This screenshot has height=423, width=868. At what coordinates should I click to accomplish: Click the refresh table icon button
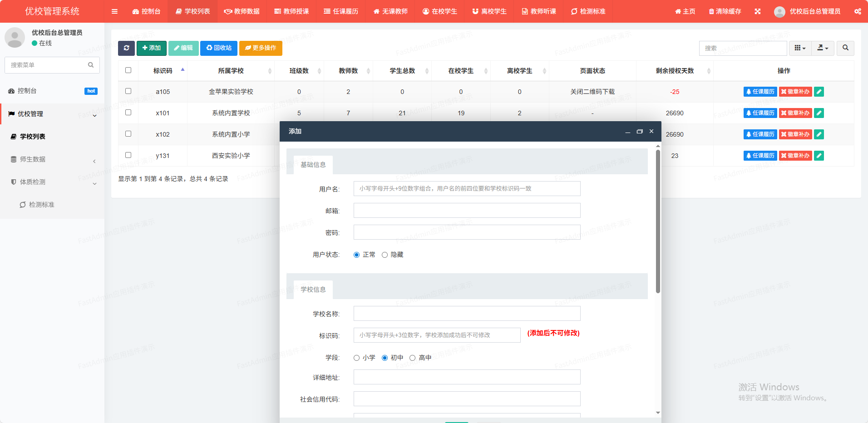(x=126, y=48)
